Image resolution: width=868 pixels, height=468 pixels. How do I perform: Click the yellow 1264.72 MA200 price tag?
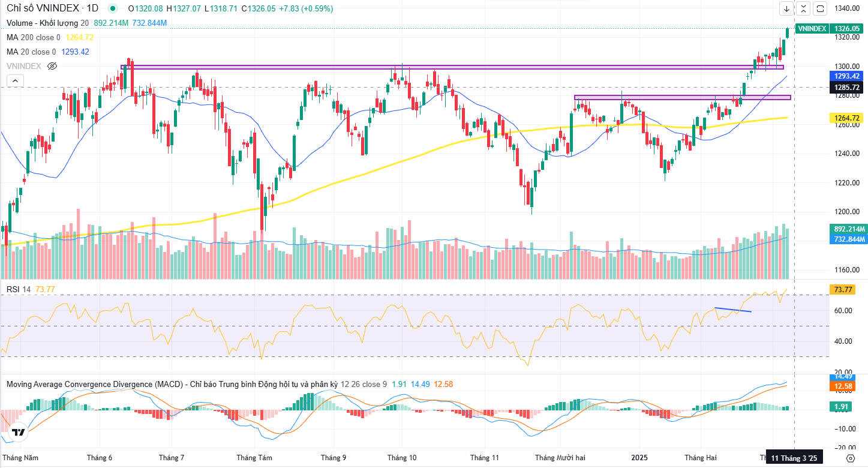847,118
